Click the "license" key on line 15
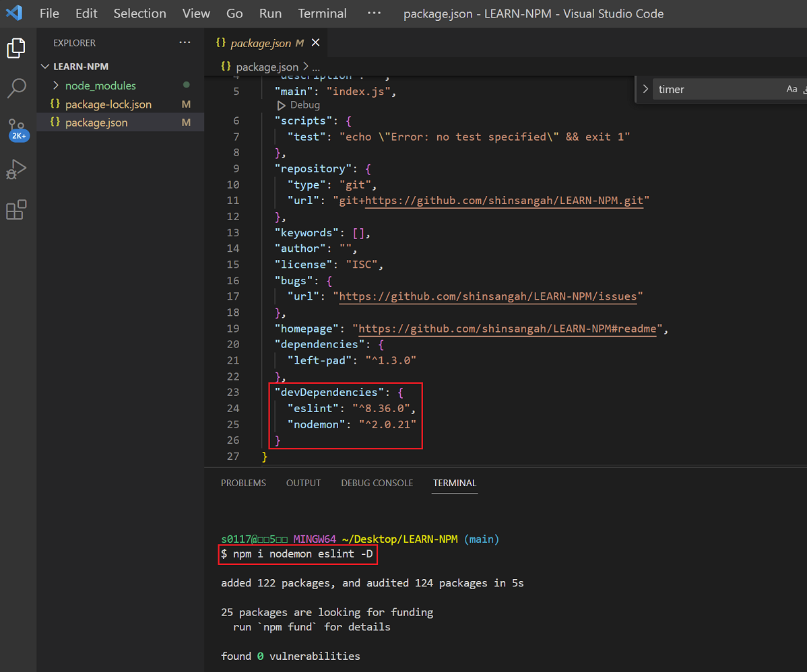807x672 pixels. (303, 265)
